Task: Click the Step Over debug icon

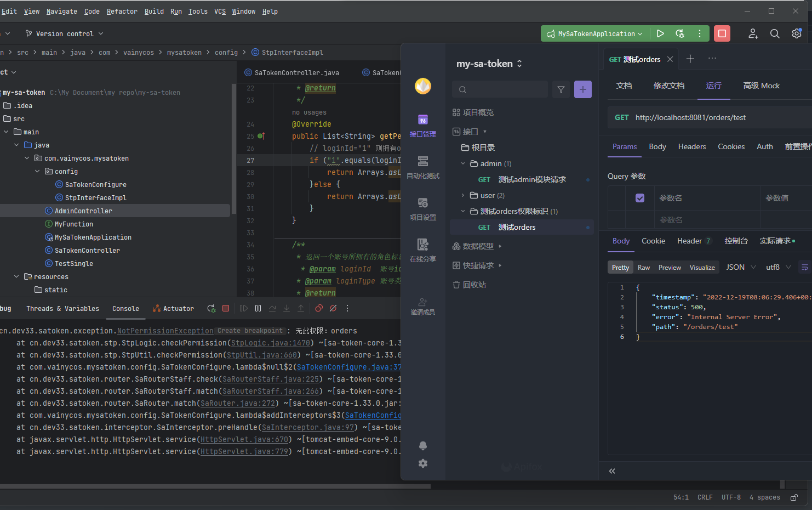Action: pos(272,308)
